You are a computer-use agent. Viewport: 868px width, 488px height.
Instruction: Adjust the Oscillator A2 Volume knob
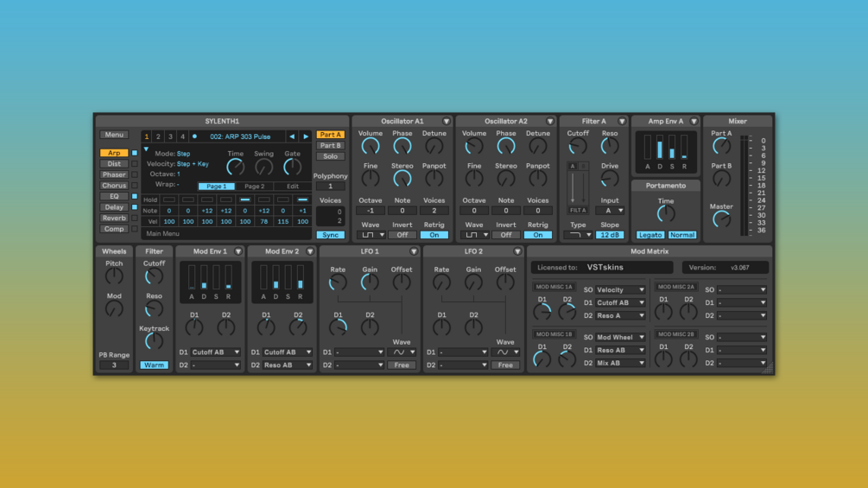pos(474,147)
